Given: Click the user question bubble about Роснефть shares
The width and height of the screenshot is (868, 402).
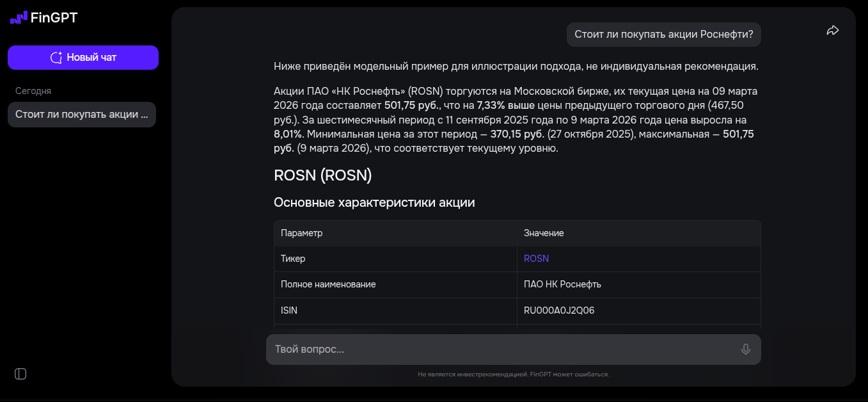Looking at the screenshot, I should tap(663, 35).
